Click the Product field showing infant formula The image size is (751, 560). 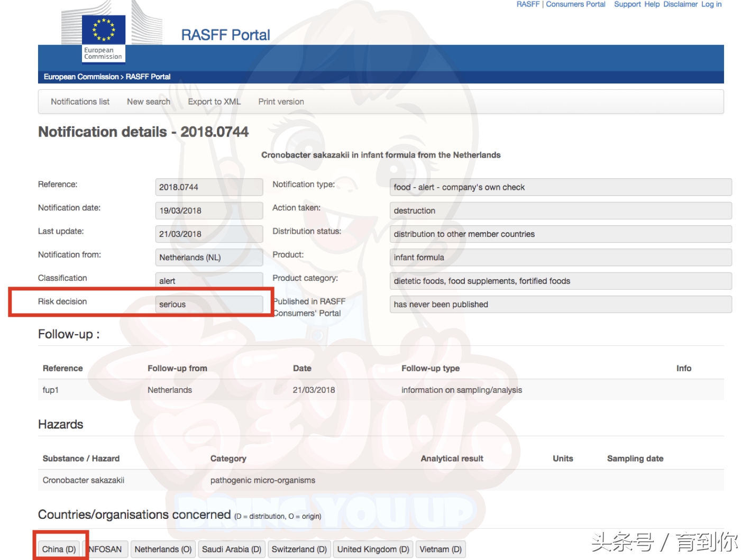(561, 258)
